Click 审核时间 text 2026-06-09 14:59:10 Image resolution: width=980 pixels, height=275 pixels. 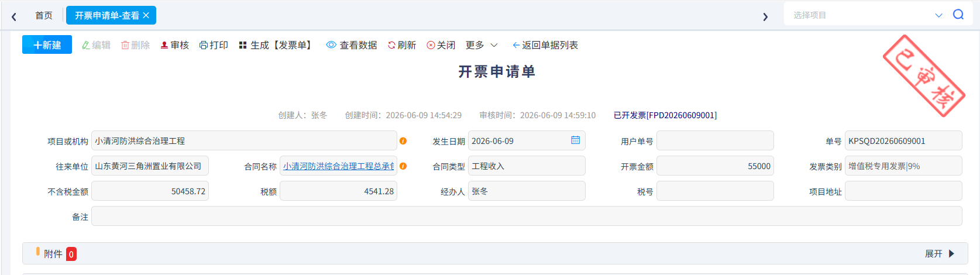[x=538, y=115]
